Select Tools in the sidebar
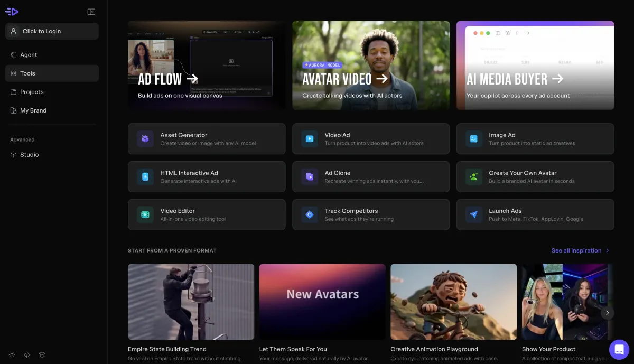This screenshot has width=634, height=364. pyautogui.click(x=52, y=73)
